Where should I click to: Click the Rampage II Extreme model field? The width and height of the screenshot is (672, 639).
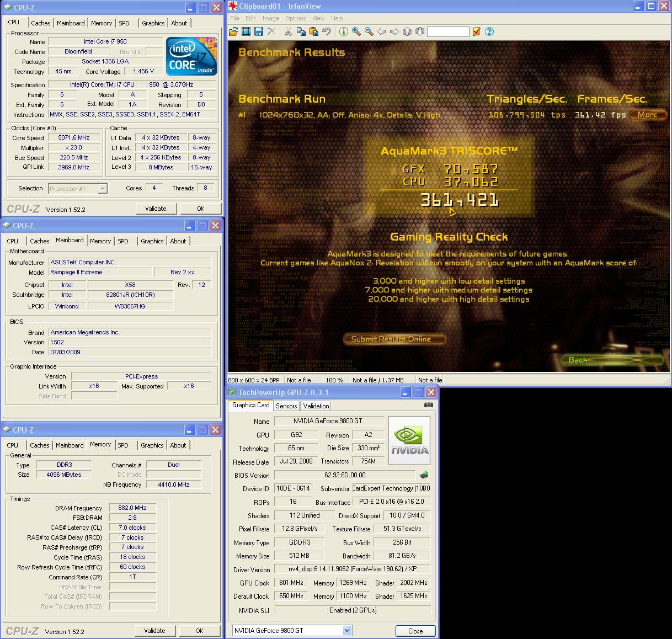tap(100, 272)
